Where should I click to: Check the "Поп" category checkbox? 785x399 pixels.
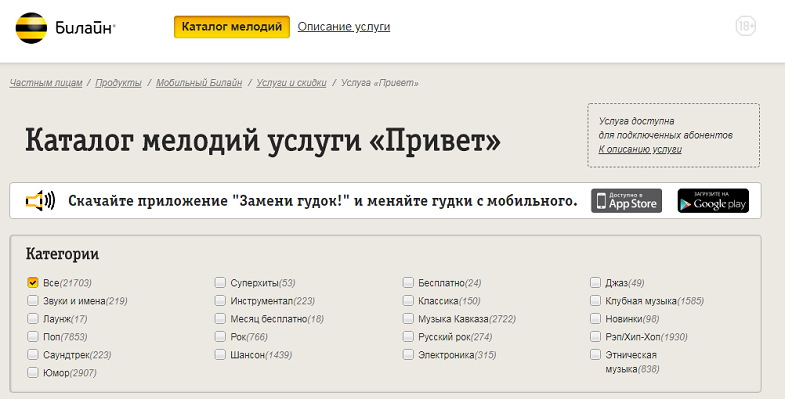[x=33, y=336]
